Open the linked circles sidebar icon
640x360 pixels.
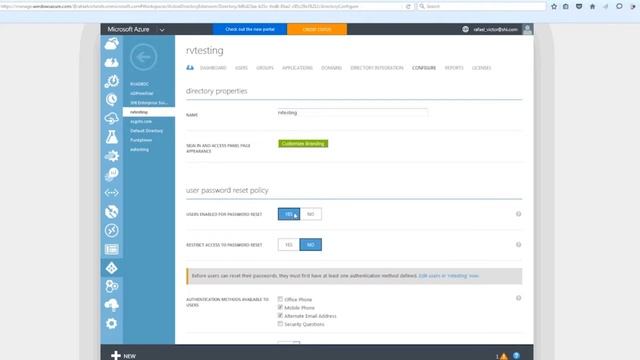point(111,286)
